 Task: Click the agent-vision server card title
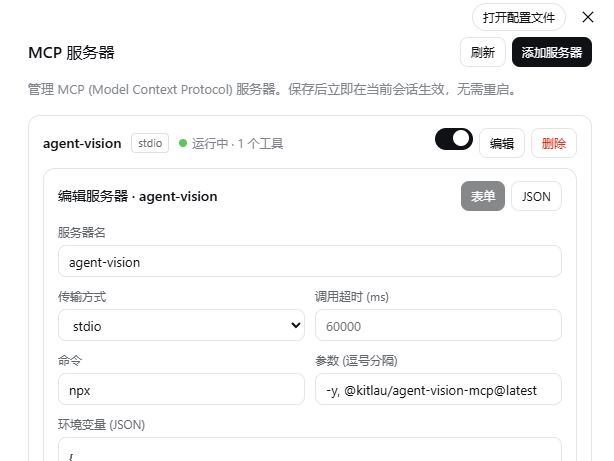point(82,144)
